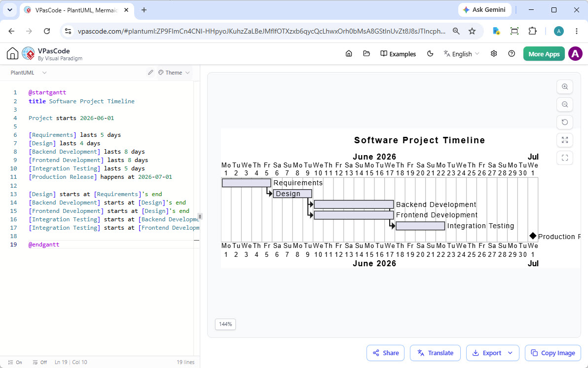Fit diagram to screen with expand-arrows icon
Image resolution: width=588 pixels, height=368 pixels.
565,140
